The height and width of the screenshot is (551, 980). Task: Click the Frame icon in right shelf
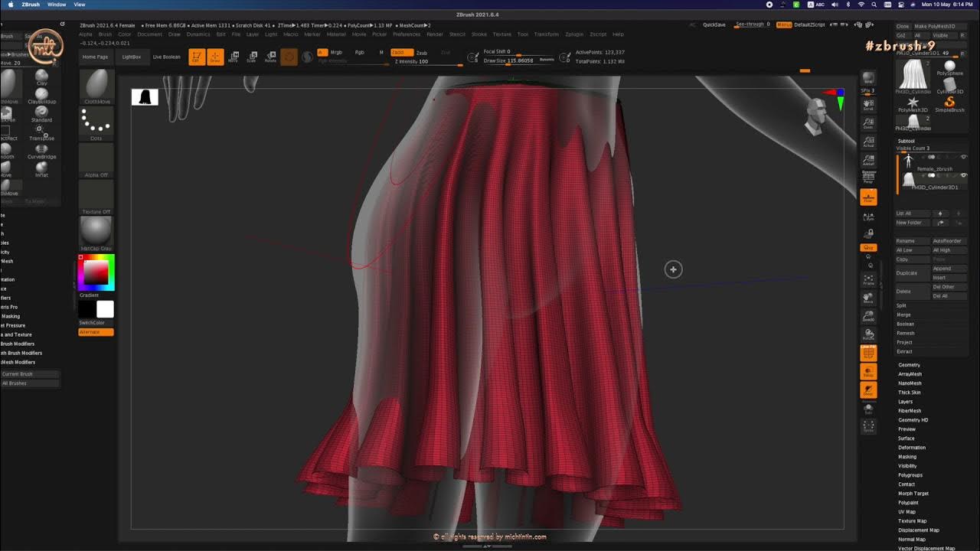click(x=868, y=280)
